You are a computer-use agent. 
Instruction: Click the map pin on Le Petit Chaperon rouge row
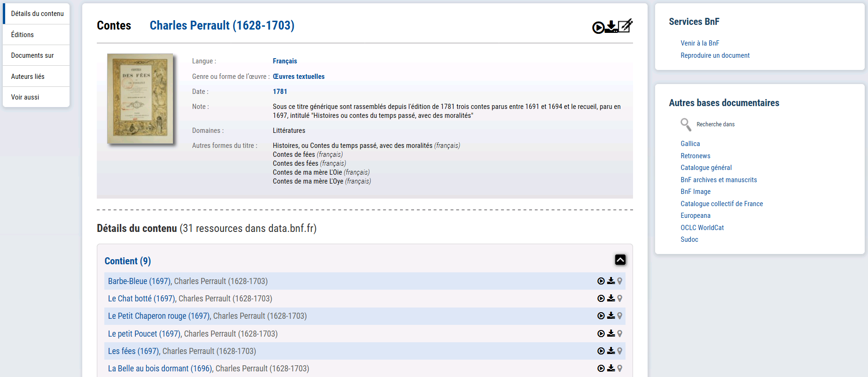click(x=620, y=316)
